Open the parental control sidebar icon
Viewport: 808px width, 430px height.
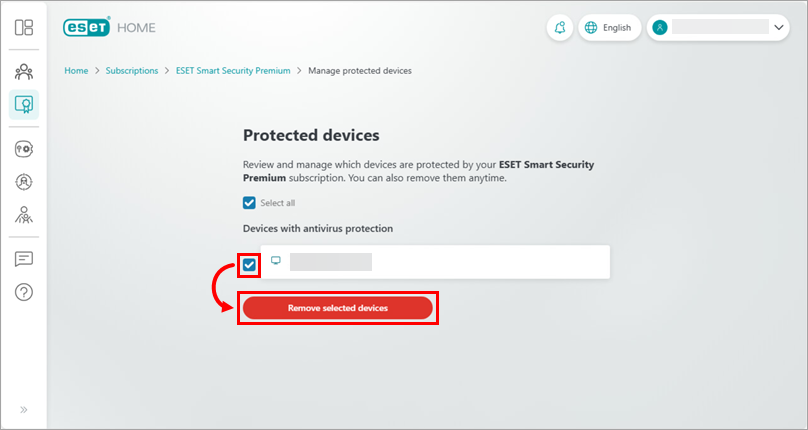point(24,214)
